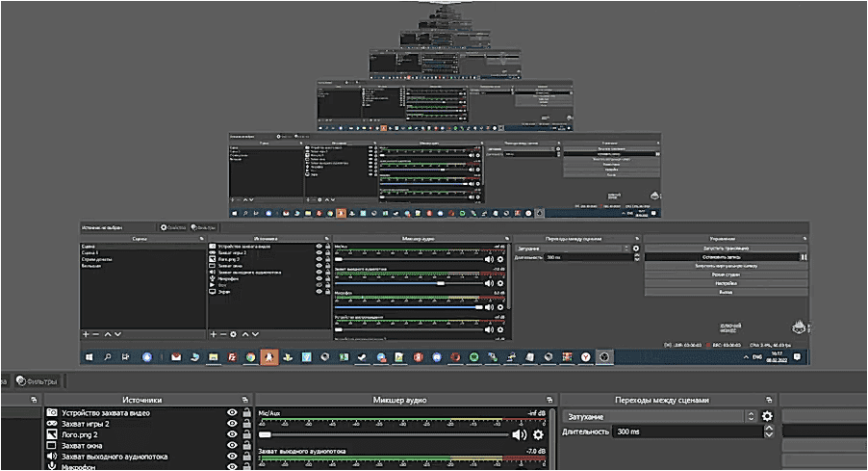Image resolution: width=868 pixels, height=471 pixels.
Task: Open Mic/Aux gear settings in bottom mixer
Action: click(x=538, y=435)
